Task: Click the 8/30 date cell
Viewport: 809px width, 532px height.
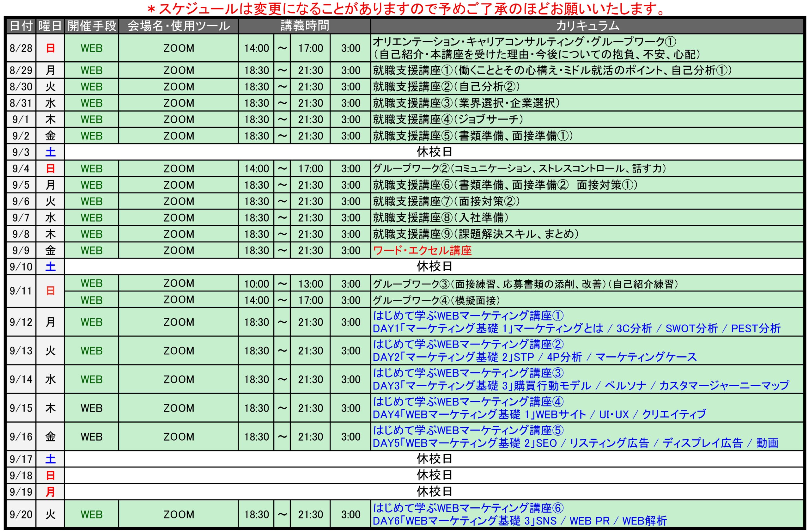Action: click(21, 87)
